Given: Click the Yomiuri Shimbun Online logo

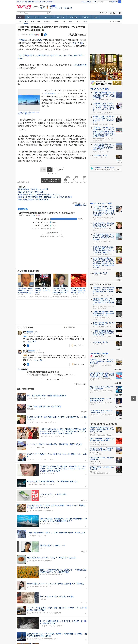Looking at the screenshot, I should (77, 35).
